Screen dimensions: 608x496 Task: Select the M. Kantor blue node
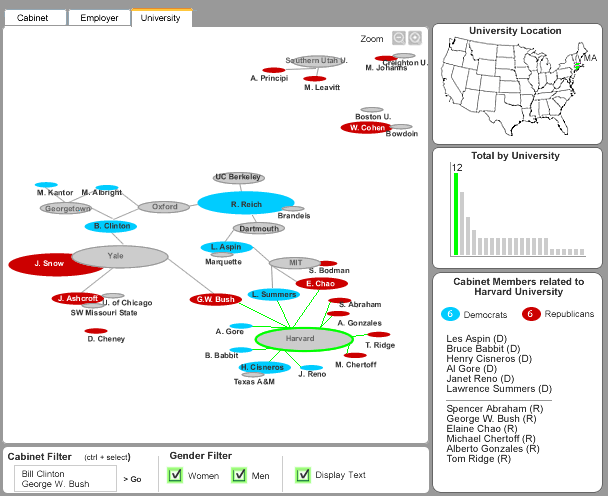tap(46, 185)
